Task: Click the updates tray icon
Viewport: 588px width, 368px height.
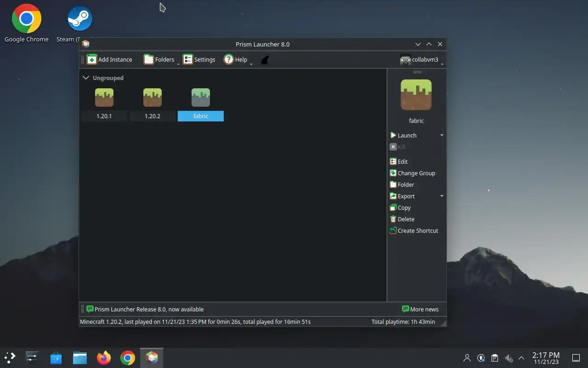Action: pyautogui.click(x=481, y=358)
